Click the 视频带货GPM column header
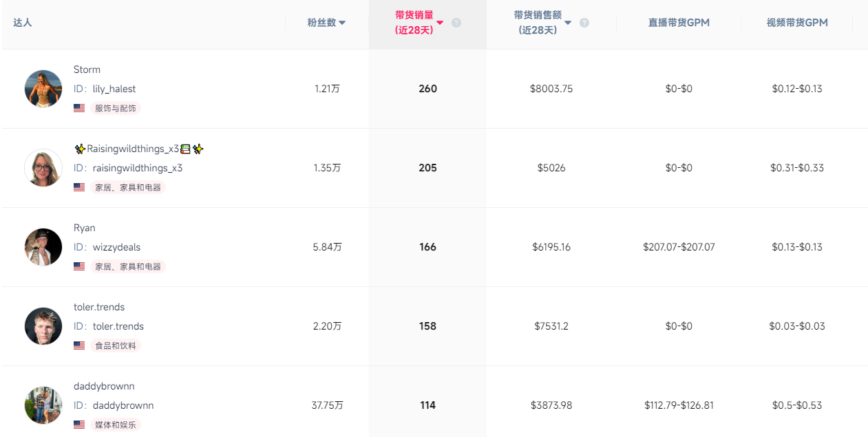Viewport: 868px width, 437px height. pyautogui.click(x=797, y=23)
